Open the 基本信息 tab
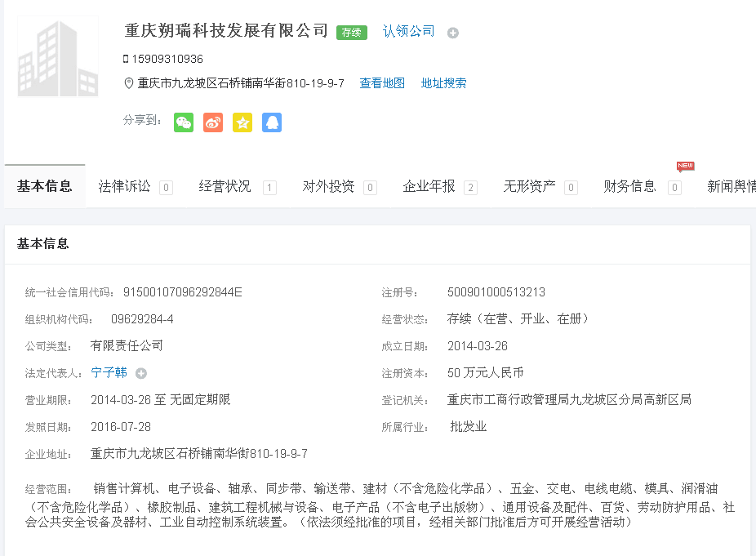Screen dimensions: 756x556 tap(45, 186)
